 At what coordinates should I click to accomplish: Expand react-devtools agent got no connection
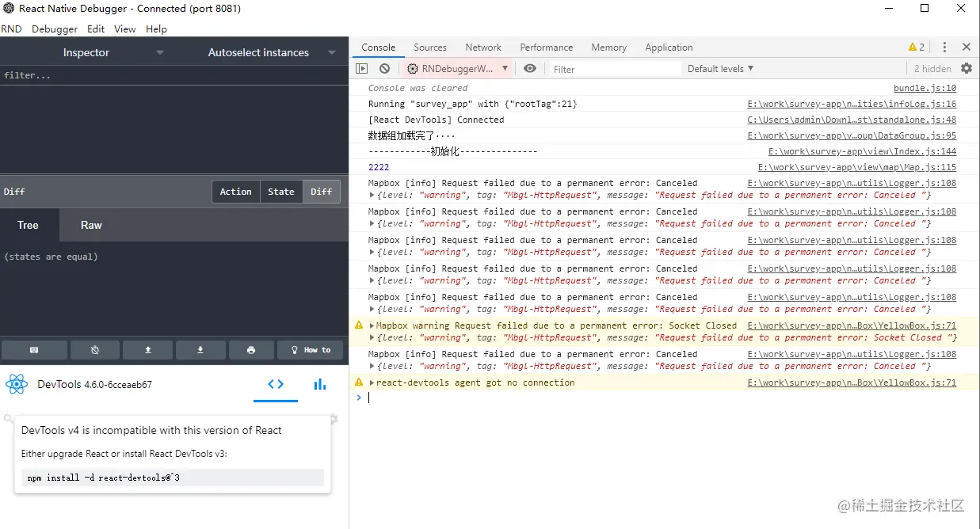click(372, 382)
